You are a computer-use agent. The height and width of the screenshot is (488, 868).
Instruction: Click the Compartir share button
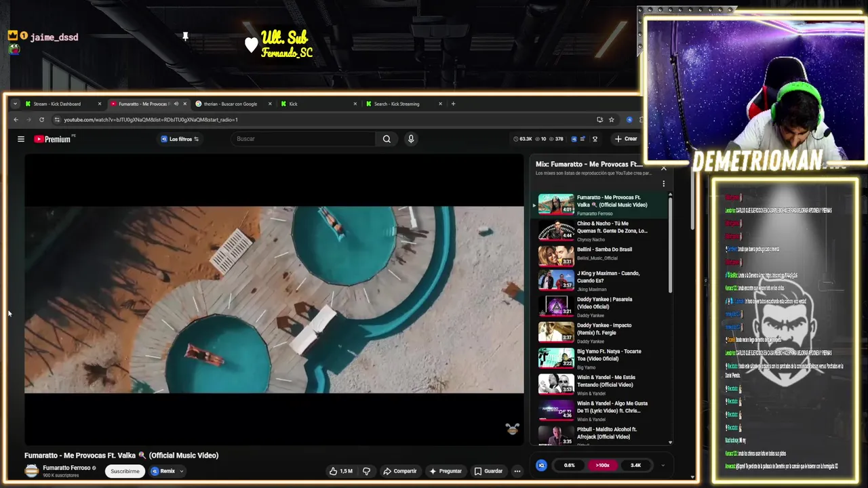399,471
